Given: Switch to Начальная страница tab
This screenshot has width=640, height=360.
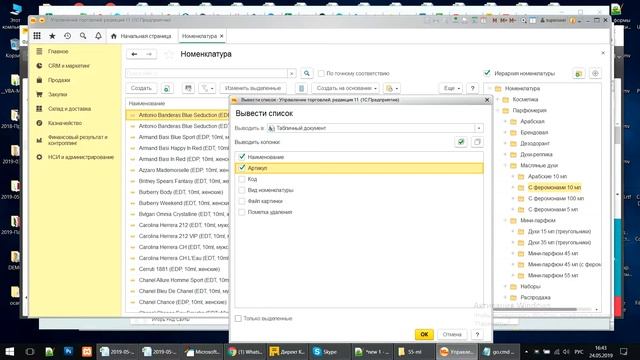Looking at the screenshot, I should (142, 36).
